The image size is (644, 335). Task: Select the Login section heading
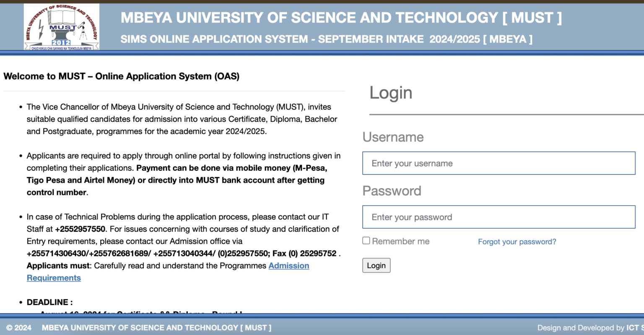[391, 93]
